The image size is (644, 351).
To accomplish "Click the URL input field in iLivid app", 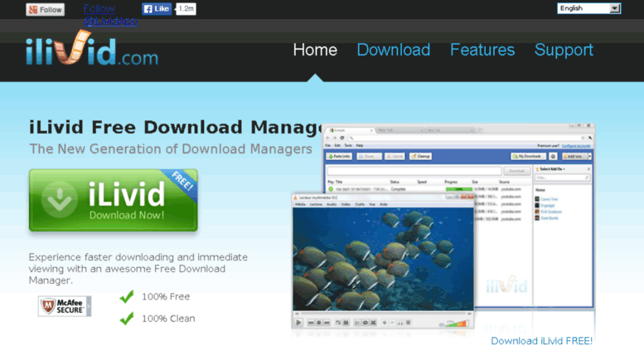I will pyautogui.click(x=414, y=171).
